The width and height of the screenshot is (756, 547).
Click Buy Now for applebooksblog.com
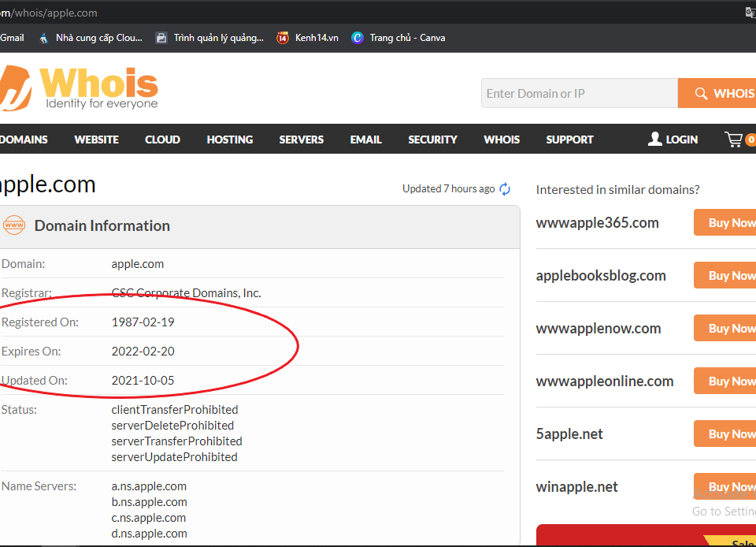tap(725, 276)
